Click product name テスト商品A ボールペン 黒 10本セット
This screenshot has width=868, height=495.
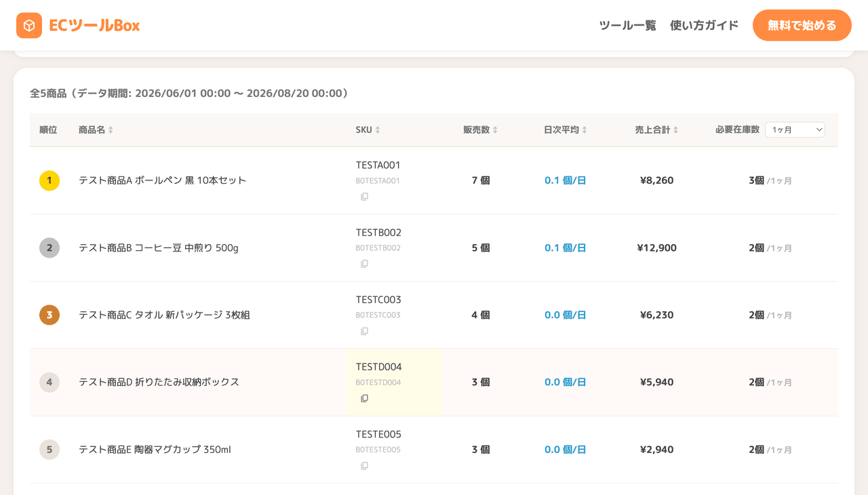[162, 180]
